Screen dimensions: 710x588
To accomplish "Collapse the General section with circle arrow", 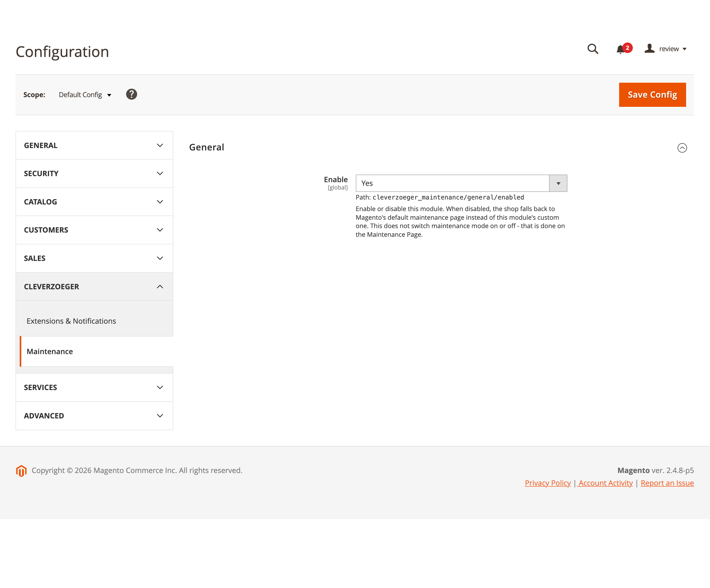I will pos(682,148).
